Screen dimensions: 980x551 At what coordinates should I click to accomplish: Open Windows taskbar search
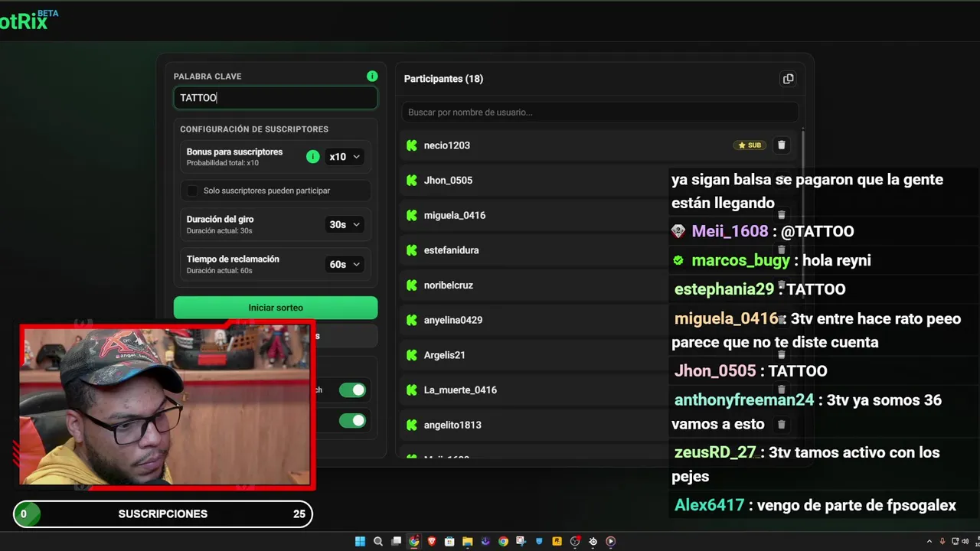pyautogui.click(x=378, y=541)
